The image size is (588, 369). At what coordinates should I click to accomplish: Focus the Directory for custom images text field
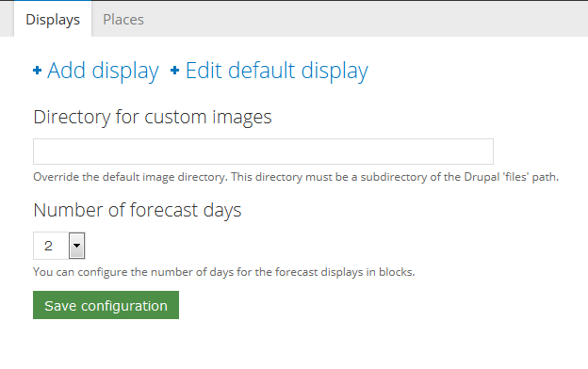coord(263,152)
